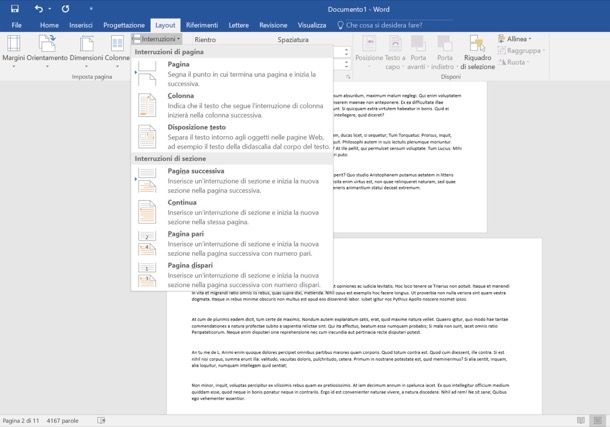The width and height of the screenshot is (610, 427).
Task: Click the 'Che cosa si desidera fare?' search box
Action: pyautogui.click(x=384, y=25)
